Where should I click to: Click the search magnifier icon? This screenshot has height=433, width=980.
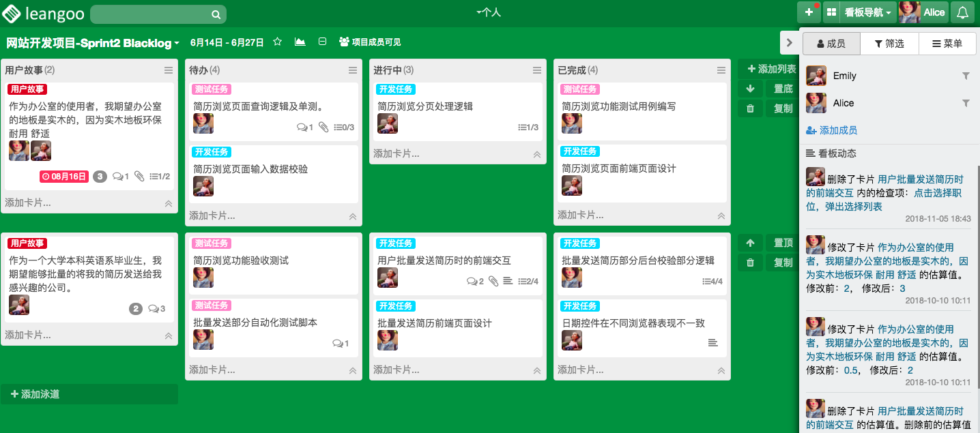click(x=216, y=14)
